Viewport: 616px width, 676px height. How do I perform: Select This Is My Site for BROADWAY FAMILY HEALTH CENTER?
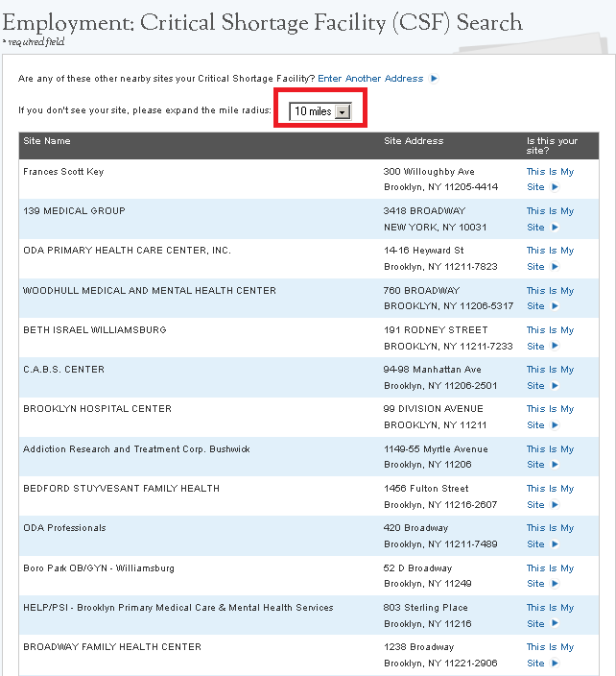coord(550,655)
